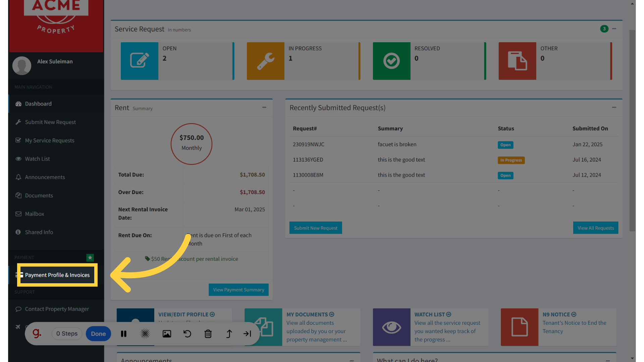Click the blue OPEN requests edit icon tile
Image resolution: width=644 pixels, height=362 pixels.
(140, 61)
